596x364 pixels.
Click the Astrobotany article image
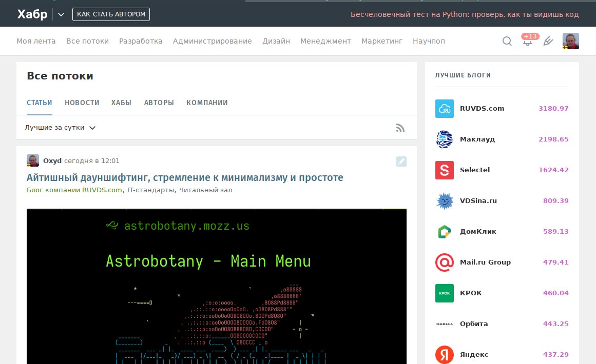pyautogui.click(x=217, y=286)
